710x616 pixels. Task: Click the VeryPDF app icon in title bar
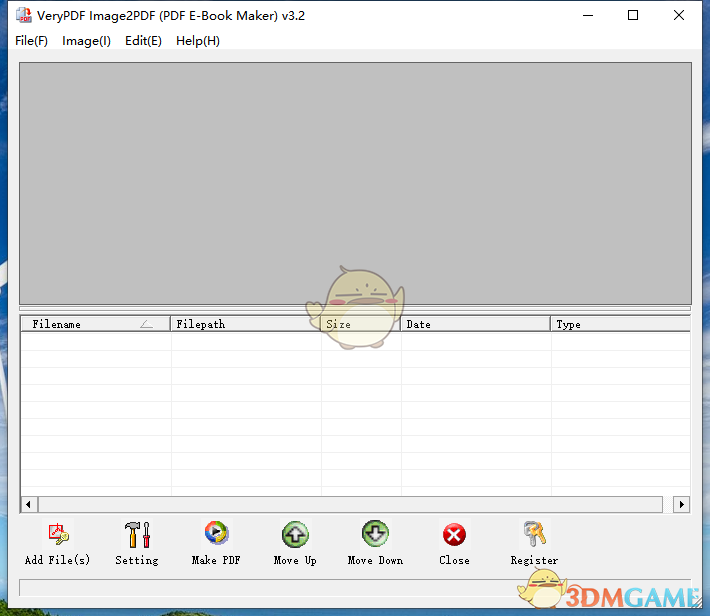coord(24,15)
